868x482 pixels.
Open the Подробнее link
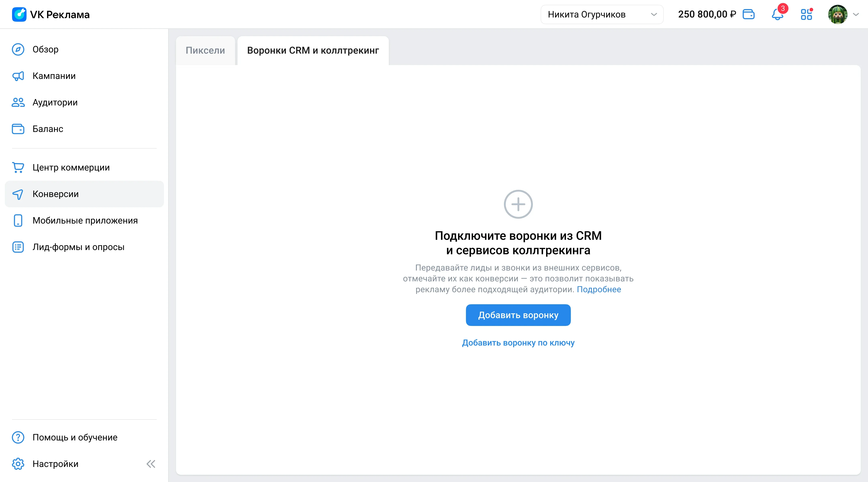tap(599, 290)
